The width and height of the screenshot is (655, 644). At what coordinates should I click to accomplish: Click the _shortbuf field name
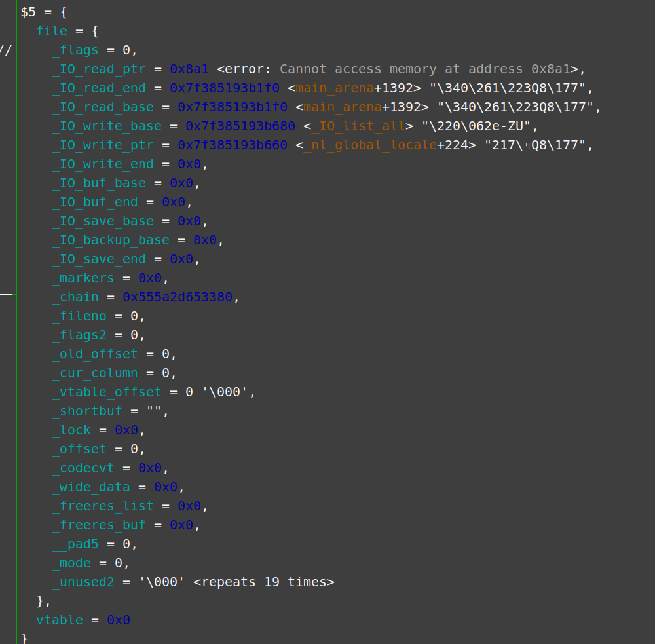(x=87, y=411)
